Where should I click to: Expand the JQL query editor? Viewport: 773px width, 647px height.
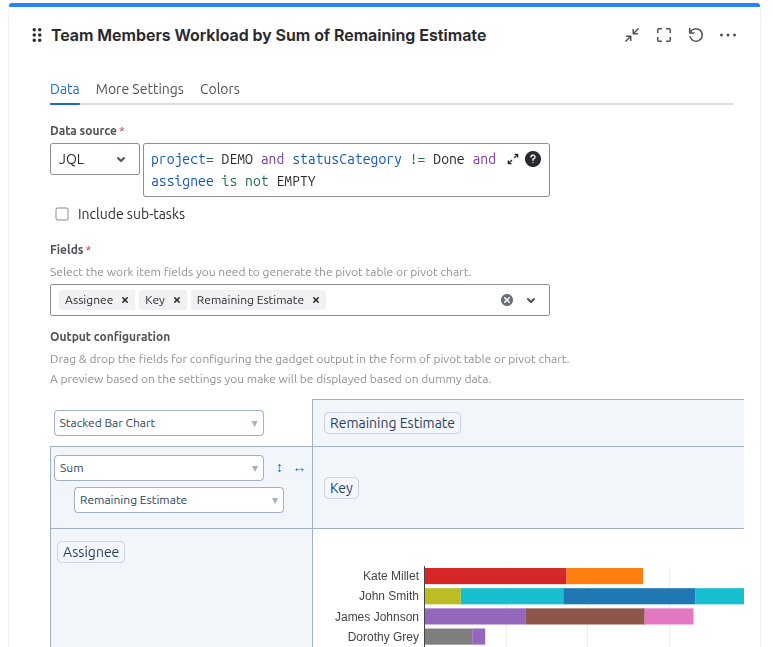tap(513, 159)
